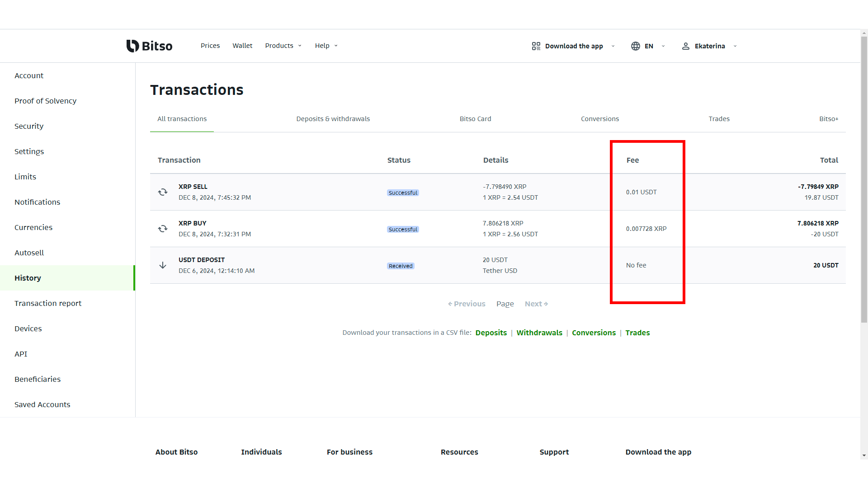Viewport: 868px width, 488px height.
Task: Open the Prices page
Action: pos(210,46)
